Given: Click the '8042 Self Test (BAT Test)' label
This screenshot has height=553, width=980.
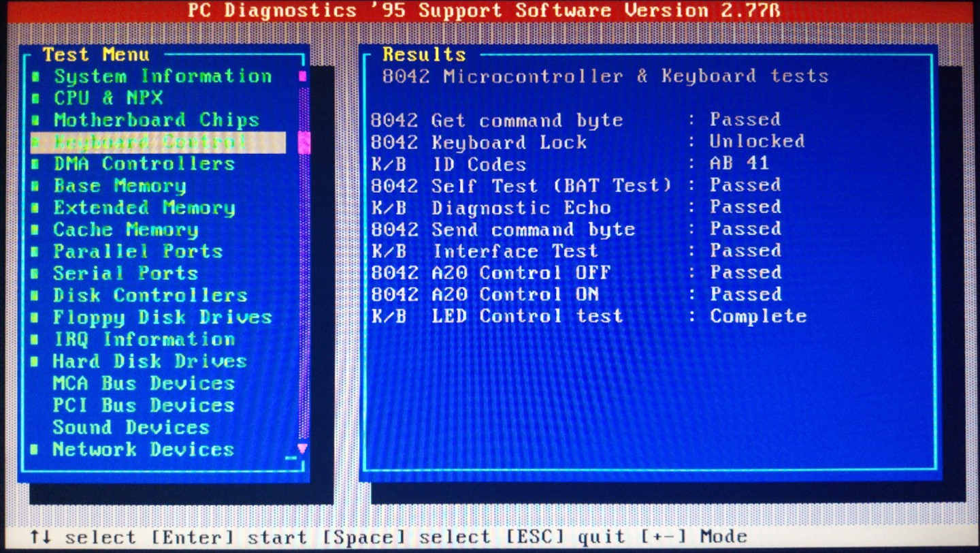Looking at the screenshot, I should [x=521, y=186].
